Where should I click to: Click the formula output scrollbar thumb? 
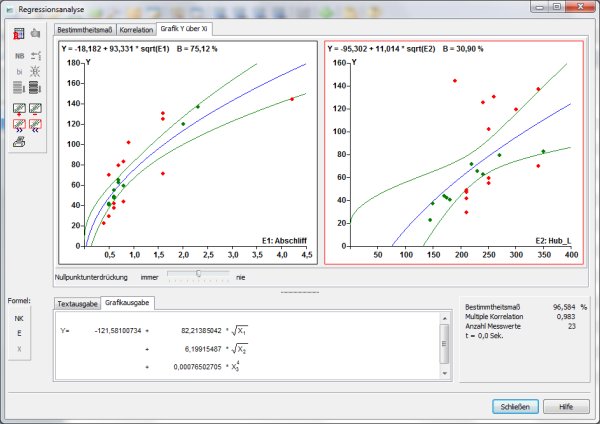[x=444, y=343]
